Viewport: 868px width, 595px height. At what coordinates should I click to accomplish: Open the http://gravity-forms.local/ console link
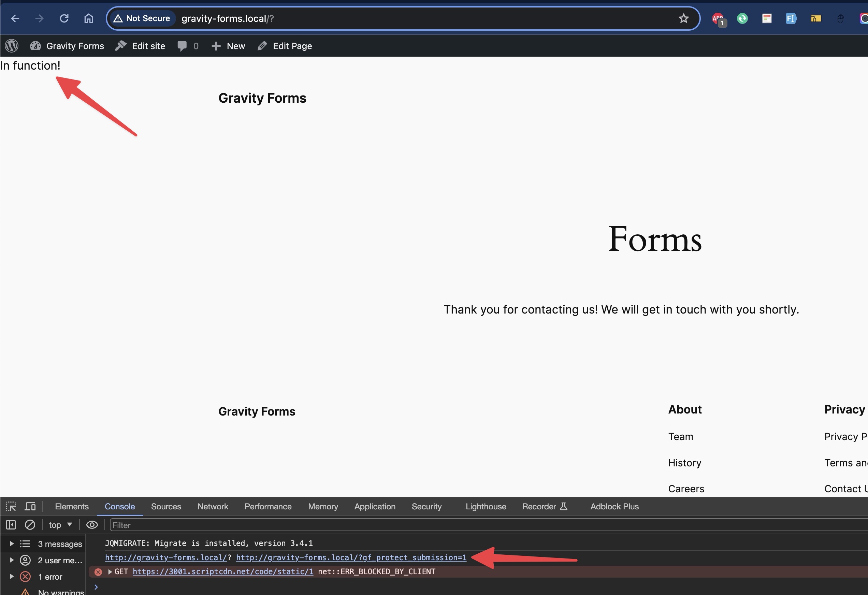(x=166, y=557)
